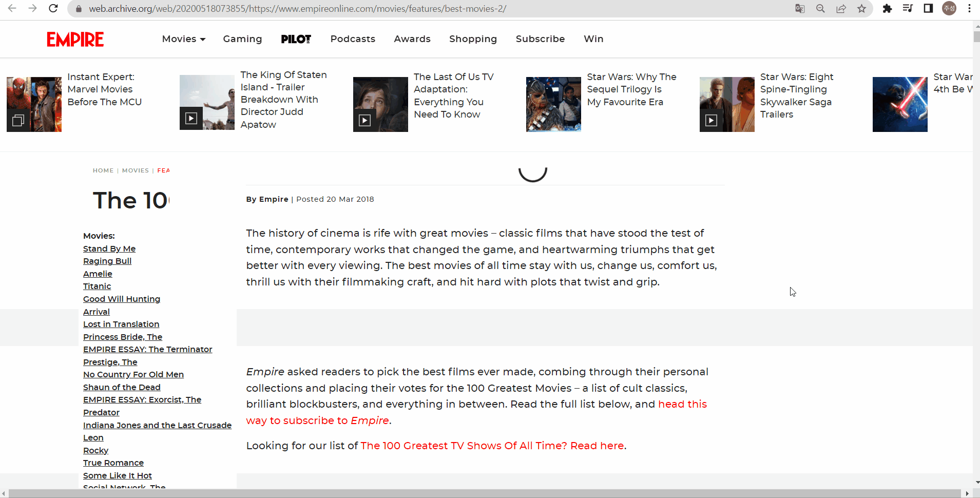Open the Arrival link

coord(97,312)
